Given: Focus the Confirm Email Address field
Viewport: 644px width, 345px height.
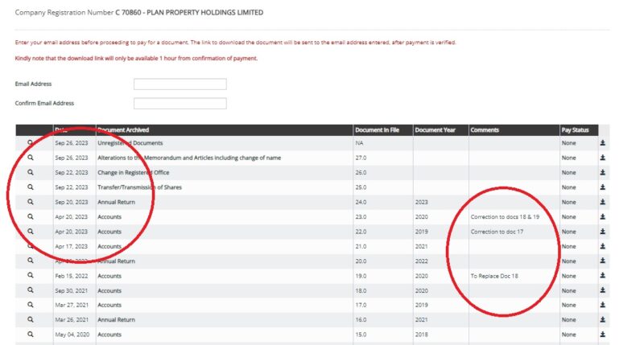Looking at the screenshot, I should pos(180,104).
